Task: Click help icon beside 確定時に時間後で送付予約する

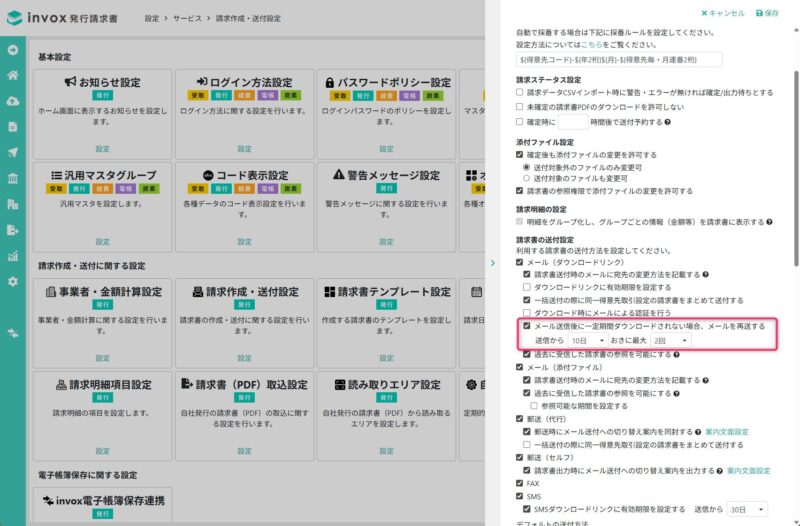Action: 667,122
